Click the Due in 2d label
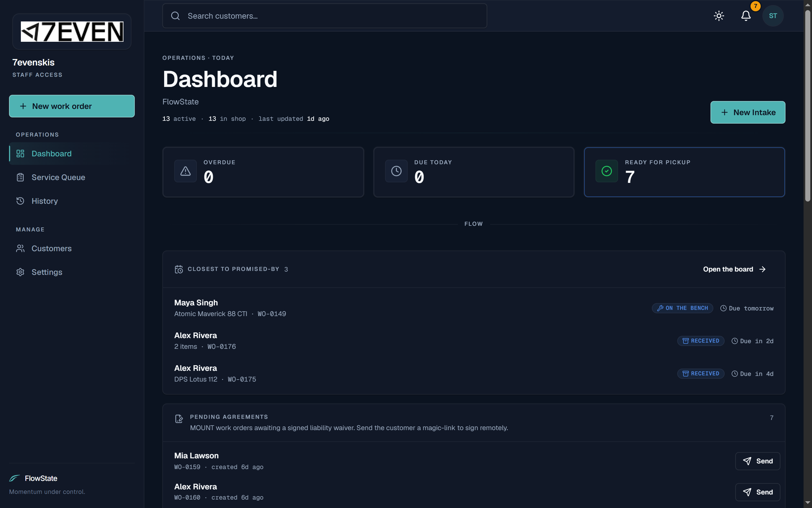This screenshot has width=812, height=508. point(752,341)
